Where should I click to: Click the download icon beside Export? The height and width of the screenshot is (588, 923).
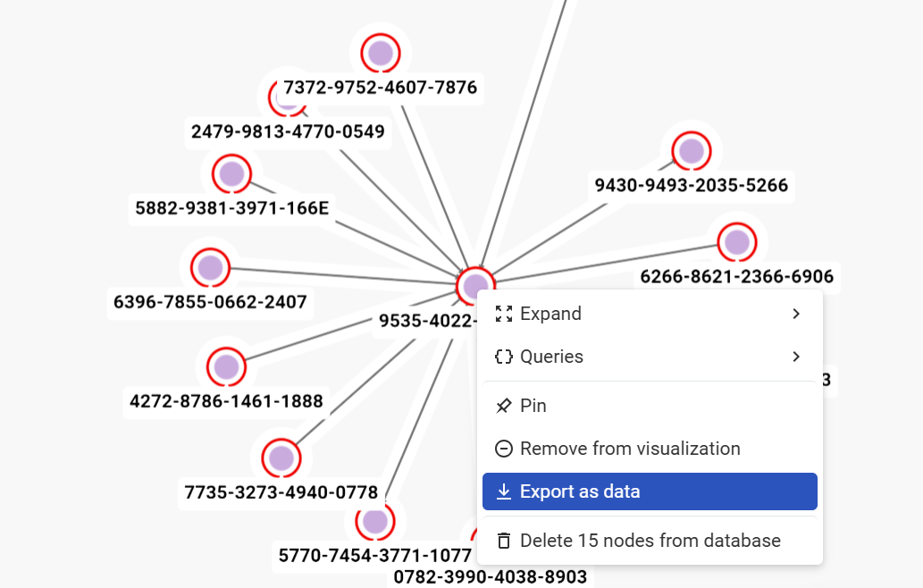click(x=504, y=491)
